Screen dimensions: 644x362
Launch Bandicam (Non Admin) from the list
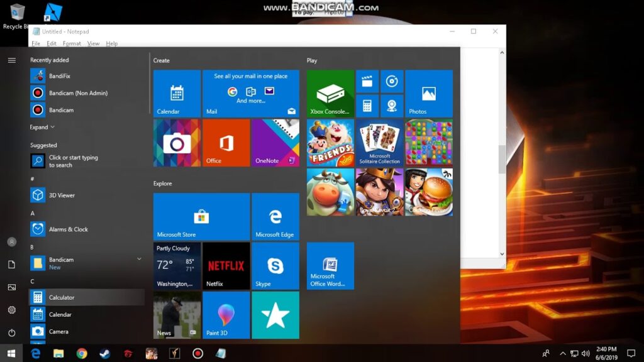click(86, 93)
